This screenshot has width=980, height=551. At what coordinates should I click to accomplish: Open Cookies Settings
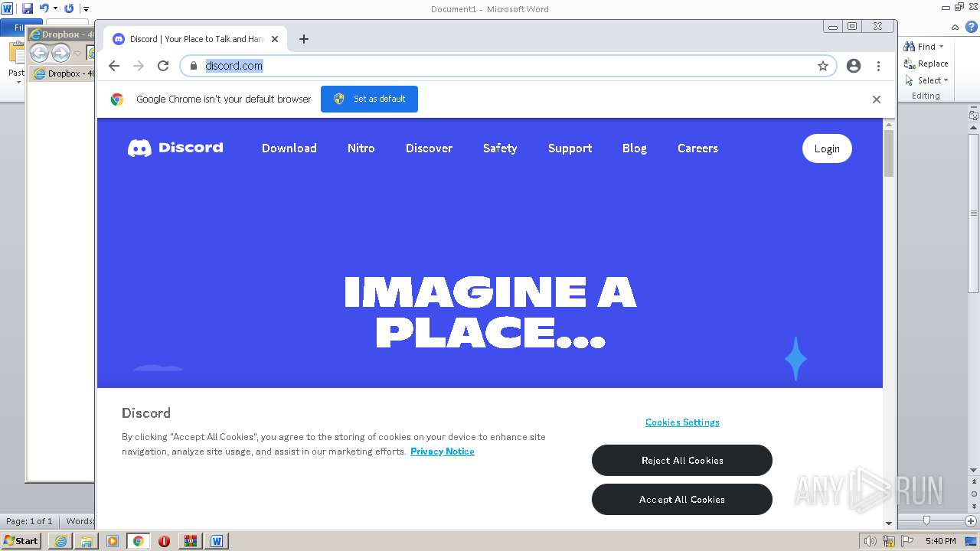point(682,422)
